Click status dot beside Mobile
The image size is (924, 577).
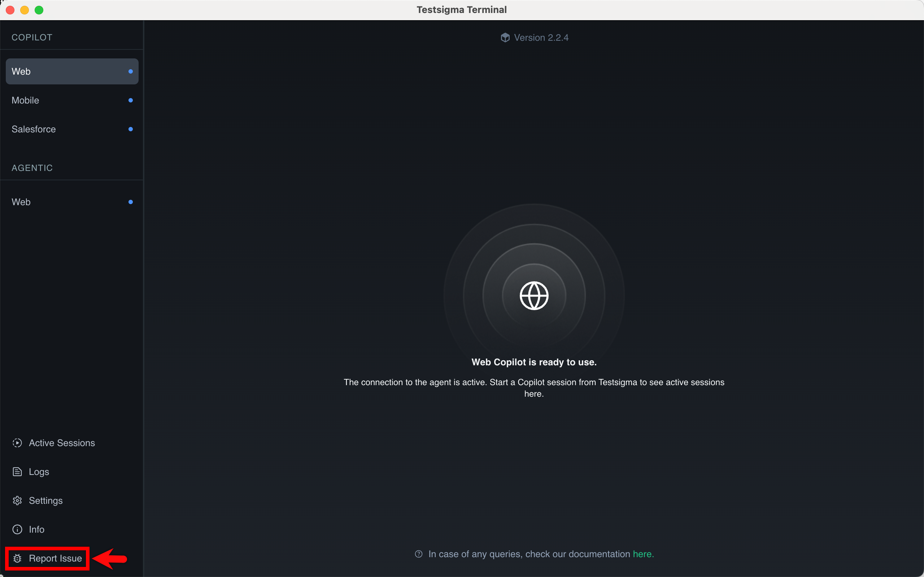[131, 100]
